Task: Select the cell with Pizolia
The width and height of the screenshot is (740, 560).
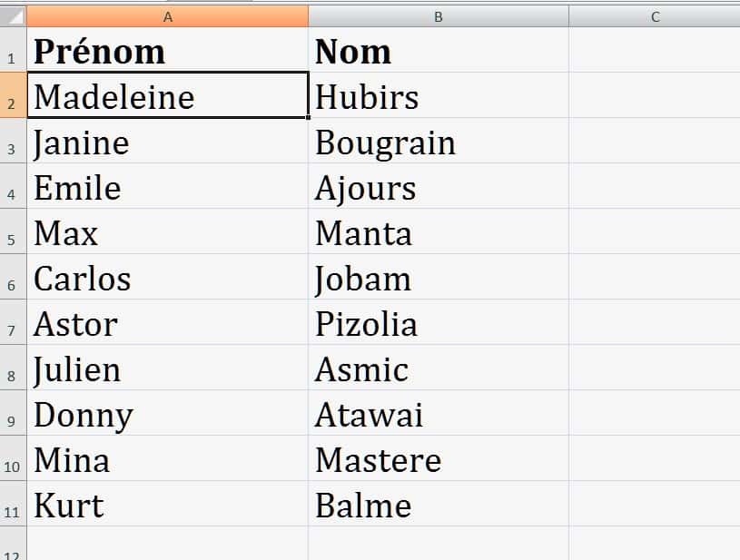Action: (x=439, y=324)
